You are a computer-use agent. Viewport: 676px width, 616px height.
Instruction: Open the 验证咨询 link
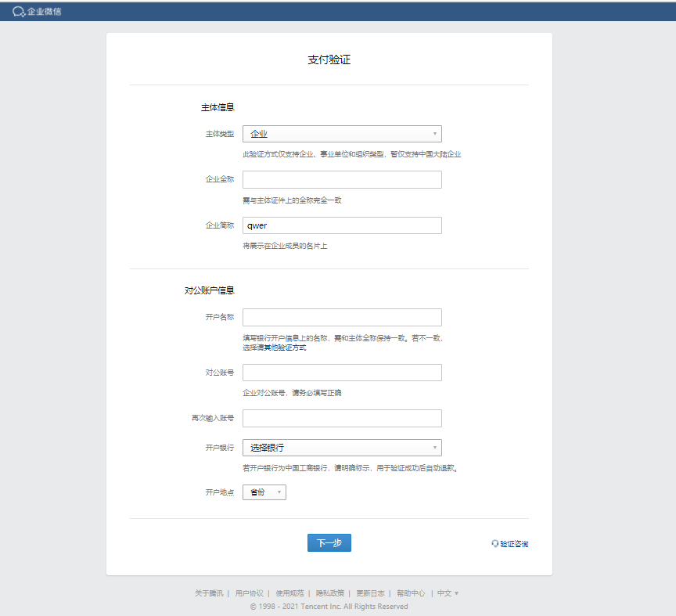(514, 543)
